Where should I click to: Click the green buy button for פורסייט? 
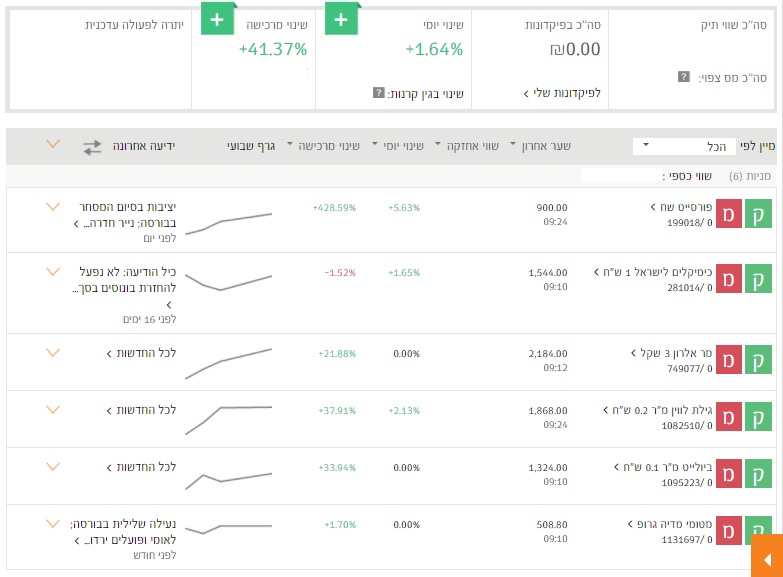pos(759,213)
